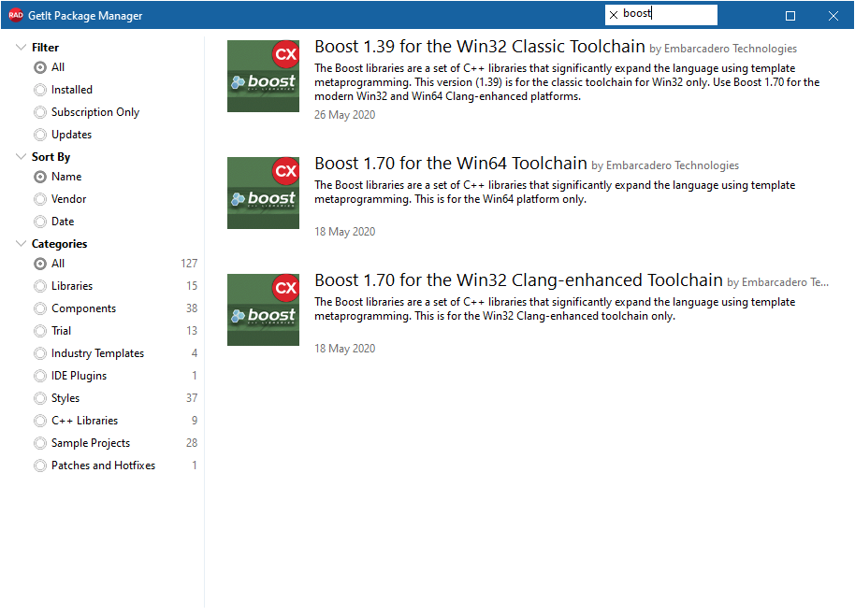Click the 'by Embarcadero Technologies' vendor of Win64 Toolchain
The height and width of the screenshot is (616, 855).
(665, 165)
